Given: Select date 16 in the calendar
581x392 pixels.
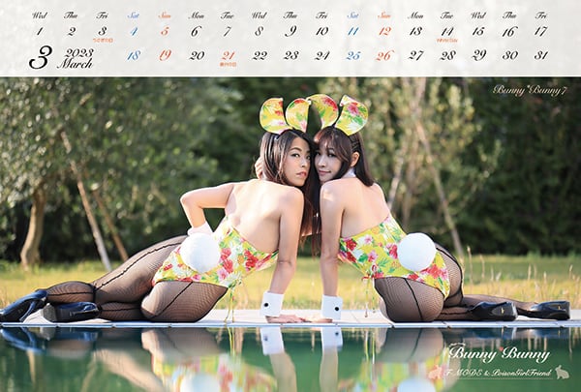Looking at the screenshot, I should tap(510, 32).
